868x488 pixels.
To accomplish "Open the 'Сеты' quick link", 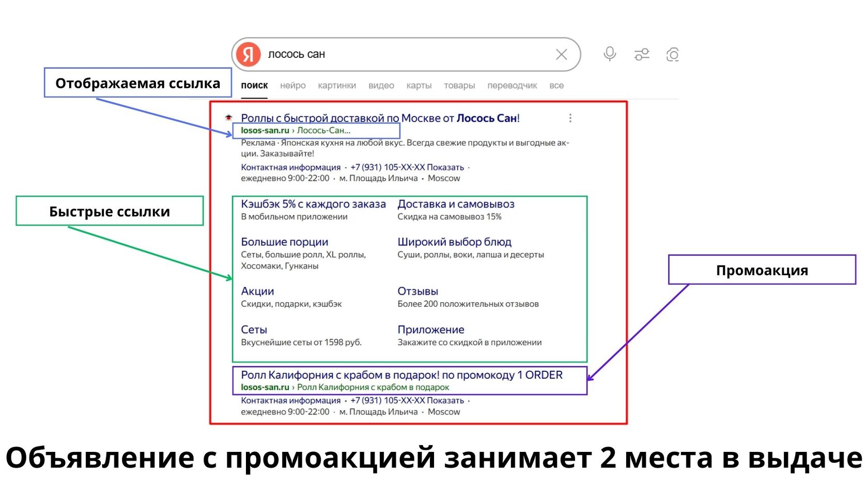I will tap(254, 329).
